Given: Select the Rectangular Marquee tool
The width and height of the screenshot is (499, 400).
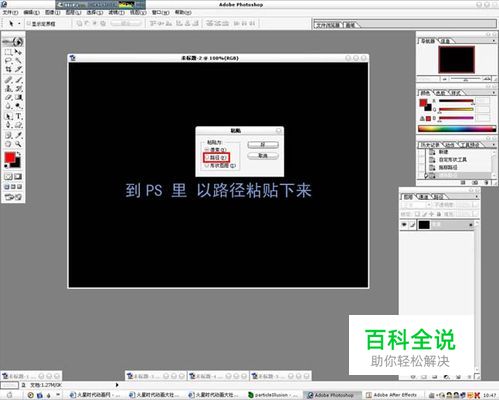Looking at the screenshot, I should 8,52.
